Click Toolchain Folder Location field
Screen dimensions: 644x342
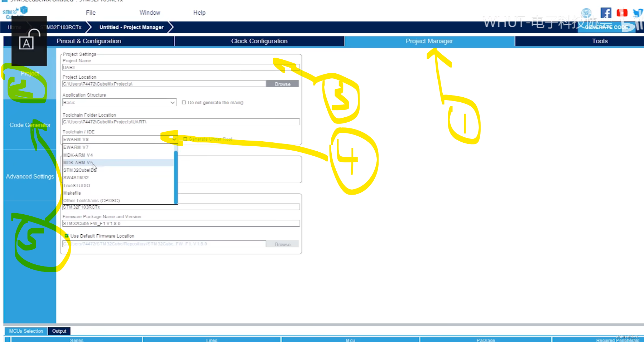pyautogui.click(x=181, y=122)
